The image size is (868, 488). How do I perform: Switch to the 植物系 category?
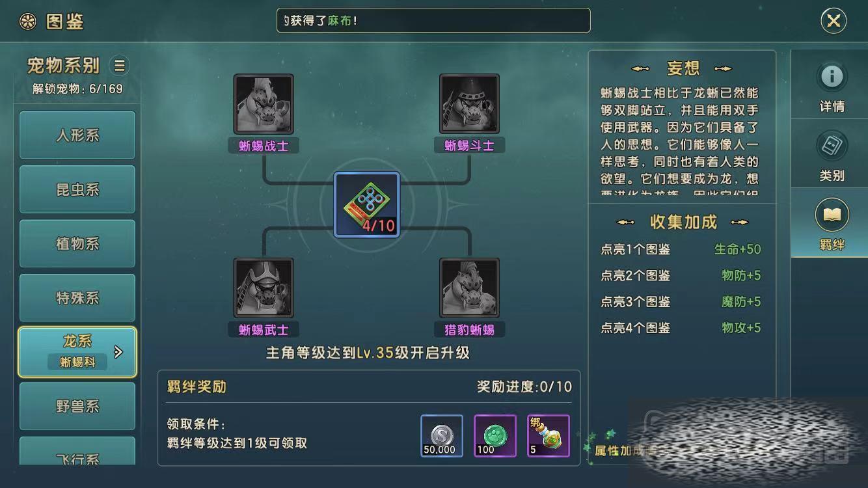click(77, 243)
